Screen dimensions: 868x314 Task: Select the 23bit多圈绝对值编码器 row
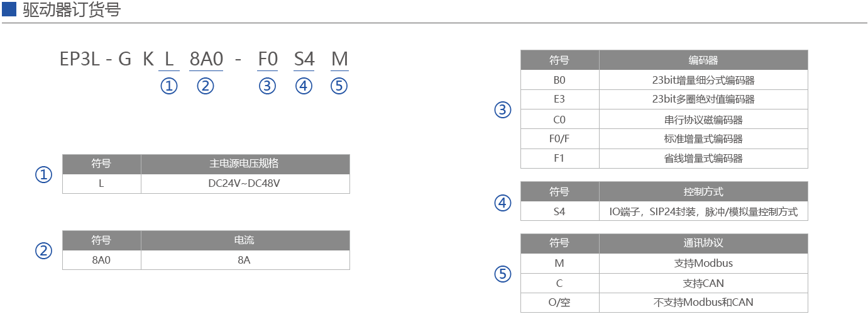(x=703, y=99)
